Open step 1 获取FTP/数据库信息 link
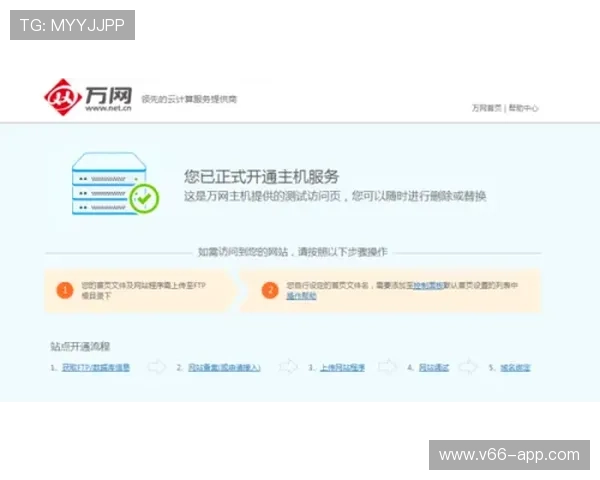Screen dimensions: 600x480 96,368
